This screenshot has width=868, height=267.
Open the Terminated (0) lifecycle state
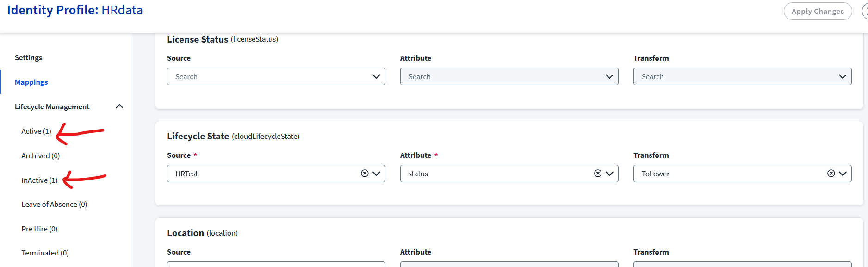click(45, 253)
